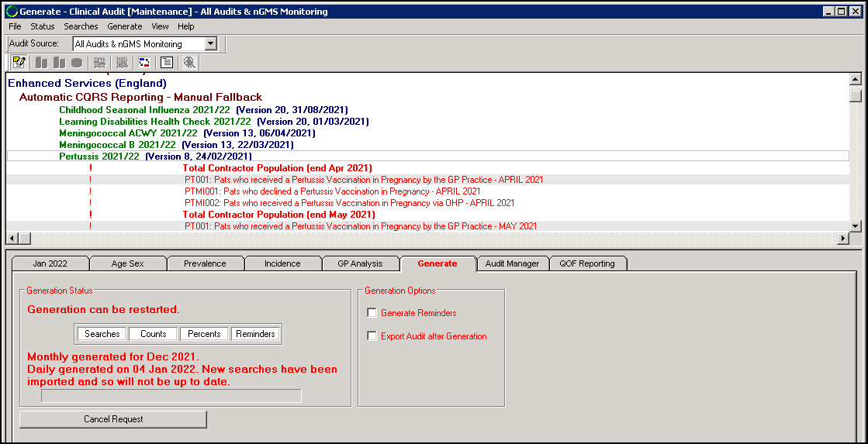Click the grayed crosshatched grid toolbar icon
The height and width of the screenshot is (444, 868).
pyautogui.click(x=122, y=63)
